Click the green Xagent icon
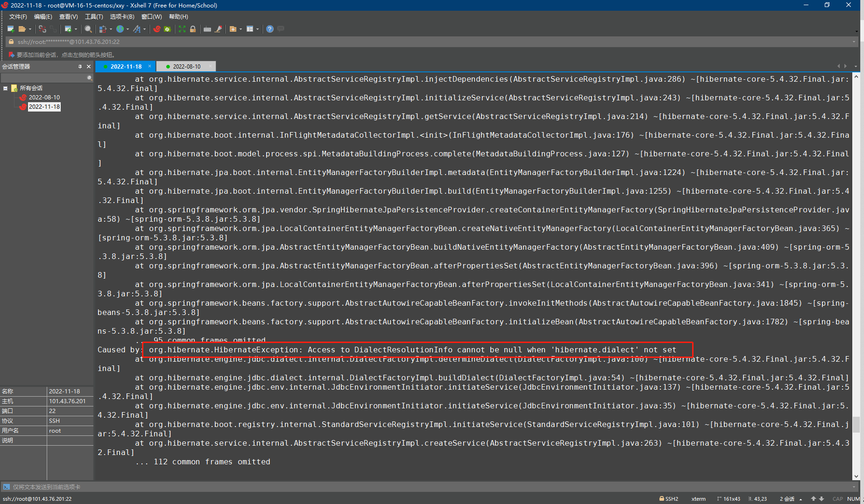Screen dimensions: 864x504 coord(167,29)
